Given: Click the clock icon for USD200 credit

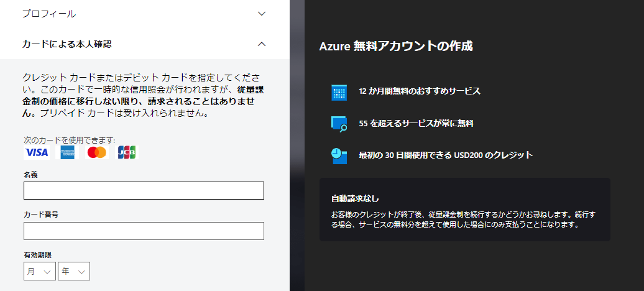Looking at the screenshot, I should (339, 156).
